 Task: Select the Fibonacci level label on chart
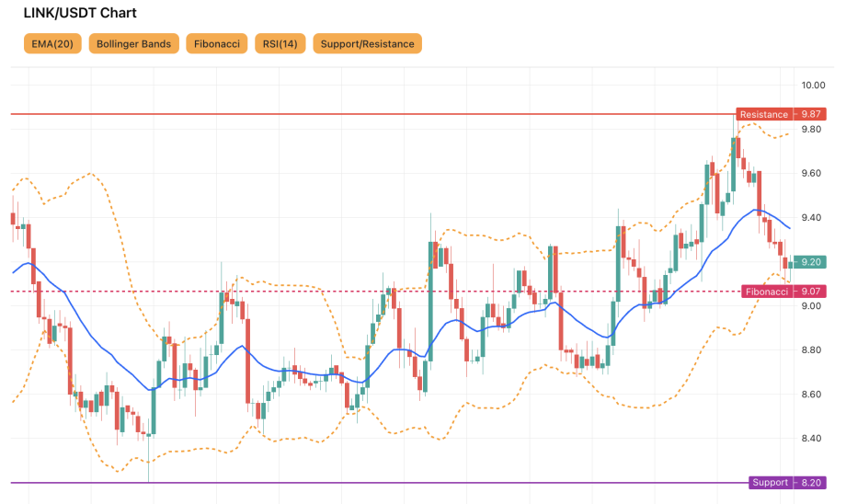766,292
